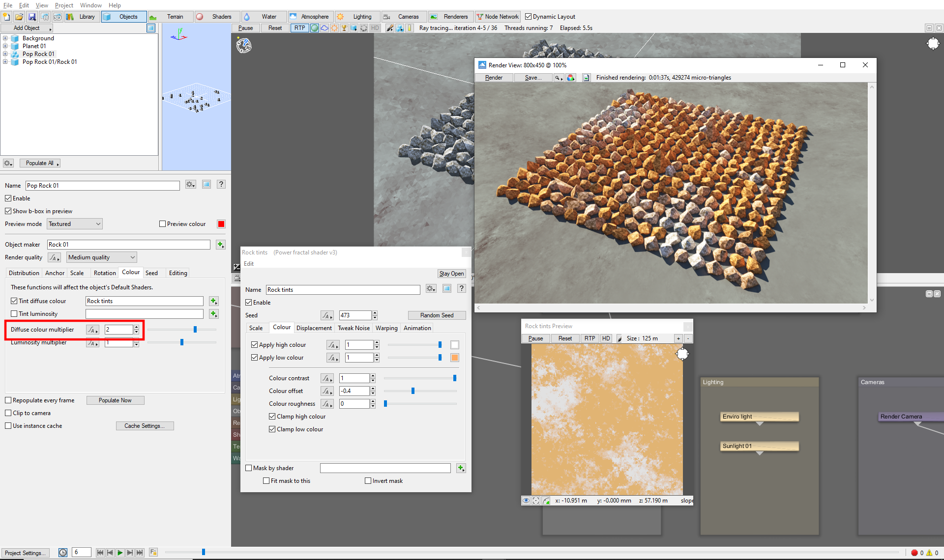944x560 pixels.
Task: Click the Stay Open button
Action: point(451,274)
